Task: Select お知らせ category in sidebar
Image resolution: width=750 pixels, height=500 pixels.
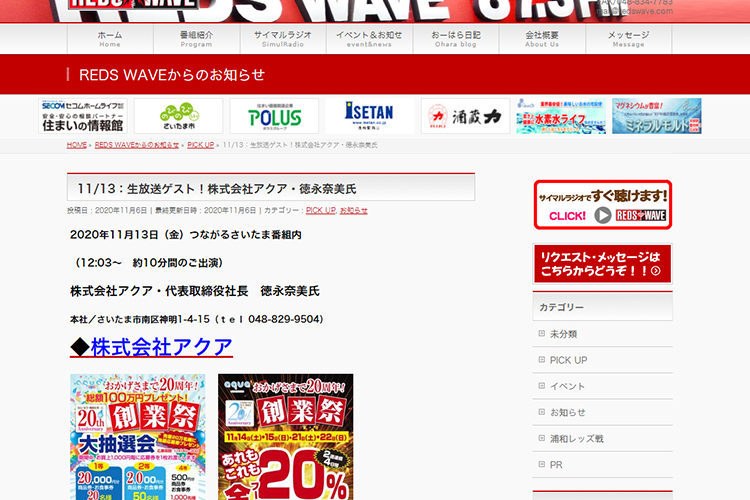Action: click(567, 412)
